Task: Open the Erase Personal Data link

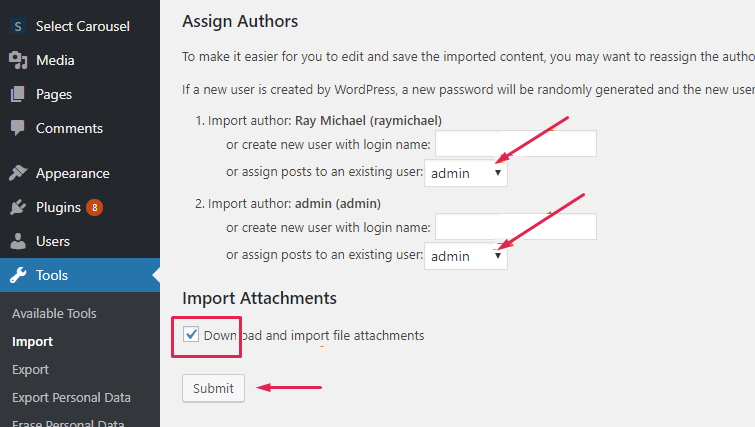Action: 68,423
